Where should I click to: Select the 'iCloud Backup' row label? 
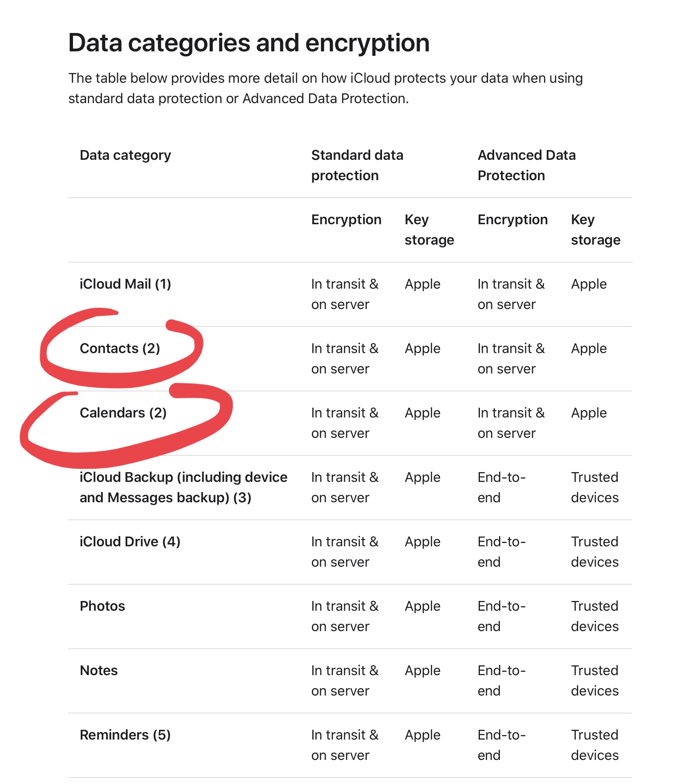click(183, 487)
